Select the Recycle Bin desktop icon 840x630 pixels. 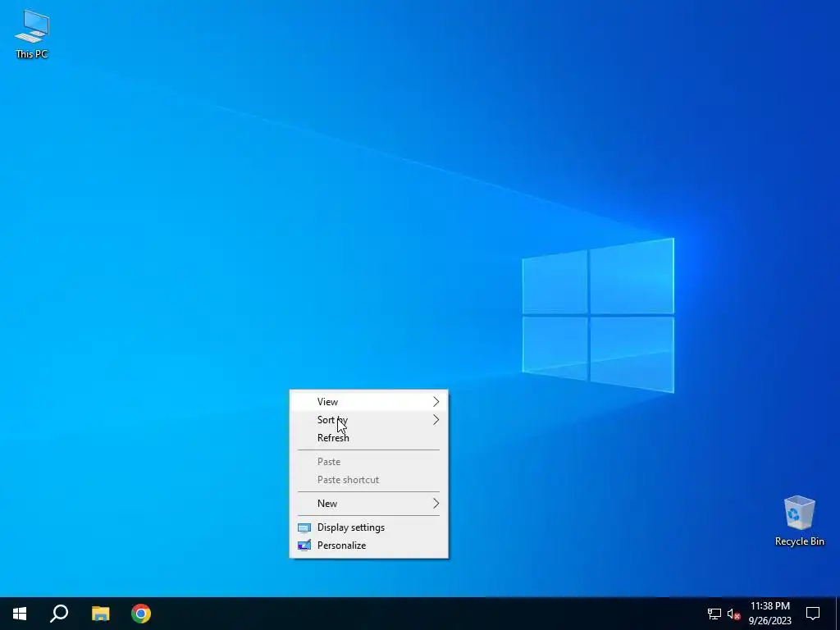point(799,521)
